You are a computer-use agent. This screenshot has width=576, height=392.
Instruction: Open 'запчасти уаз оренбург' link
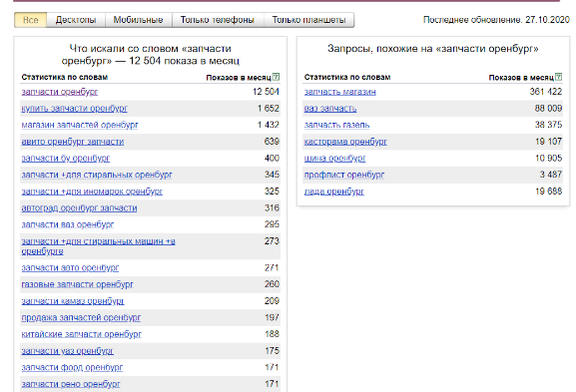(x=67, y=351)
